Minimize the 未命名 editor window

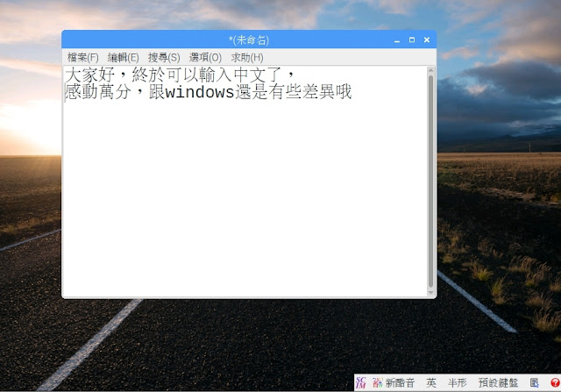click(397, 40)
